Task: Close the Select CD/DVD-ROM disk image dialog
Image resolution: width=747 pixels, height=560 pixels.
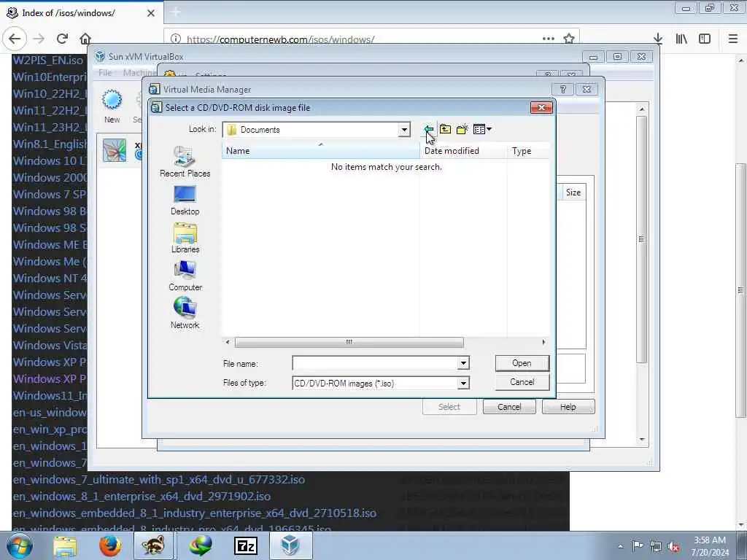Action: (541, 108)
